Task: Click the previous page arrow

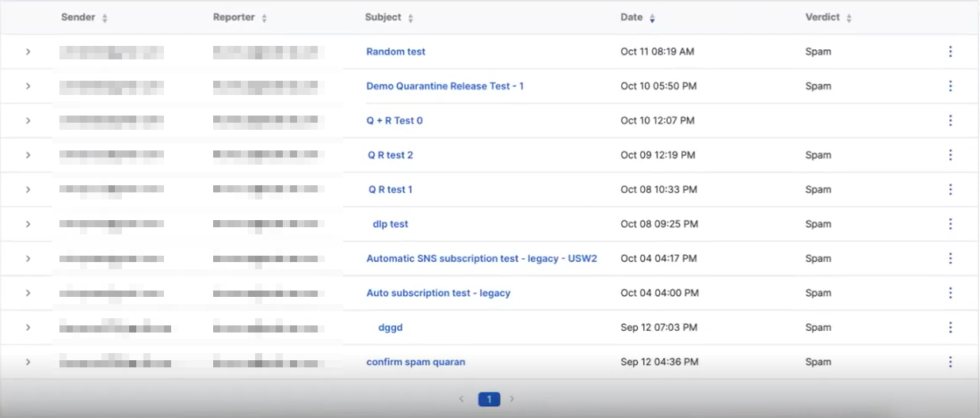Action: pos(462,400)
